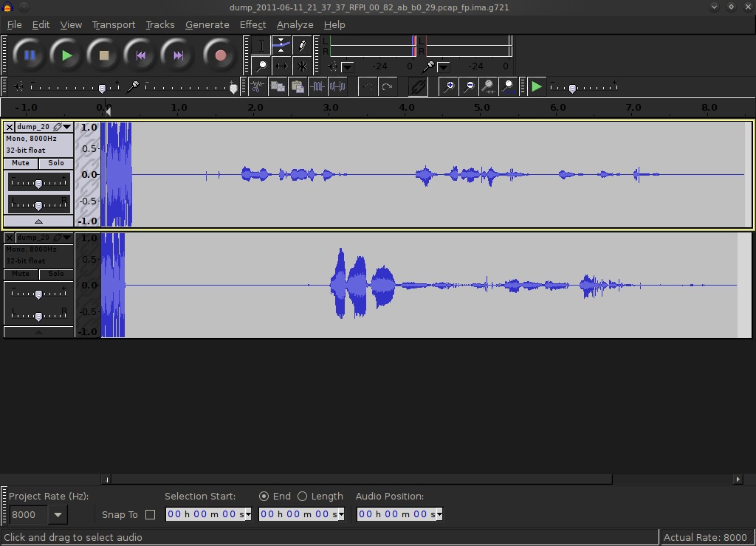Click the microphone input meter icon
Viewport: 756px width, 546px height.
click(x=428, y=66)
